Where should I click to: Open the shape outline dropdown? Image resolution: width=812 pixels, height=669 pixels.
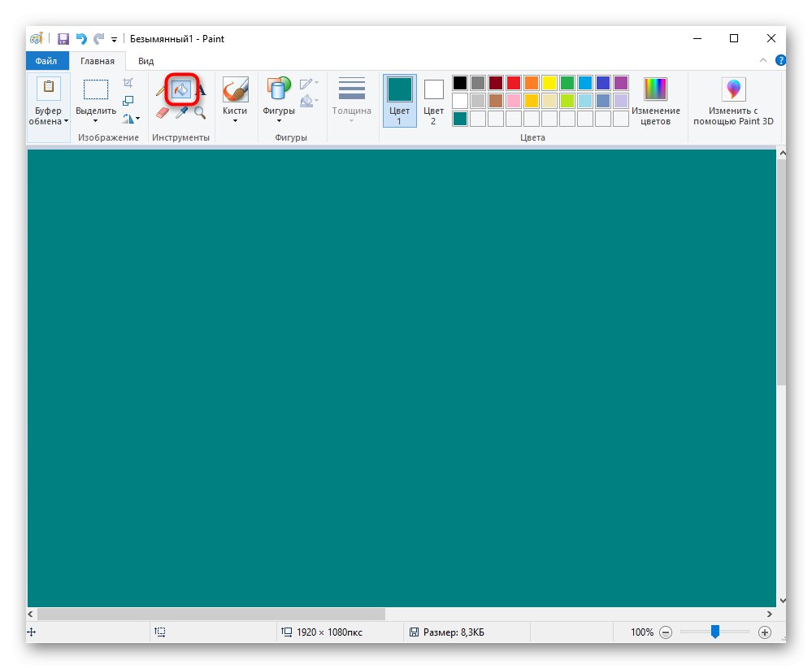tap(309, 84)
